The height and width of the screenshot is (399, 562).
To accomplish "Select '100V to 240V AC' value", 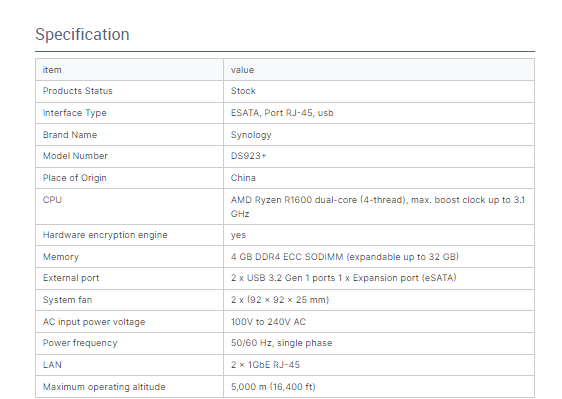I will click(268, 322).
